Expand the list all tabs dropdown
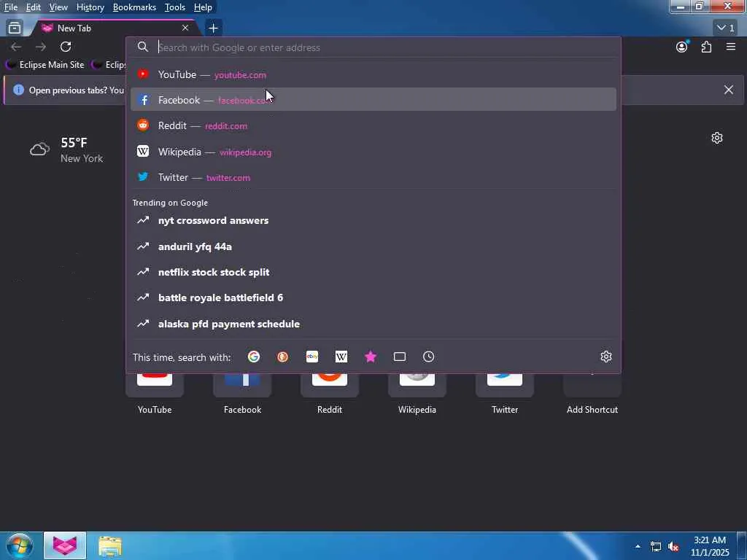The image size is (747, 560). tap(726, 28)
